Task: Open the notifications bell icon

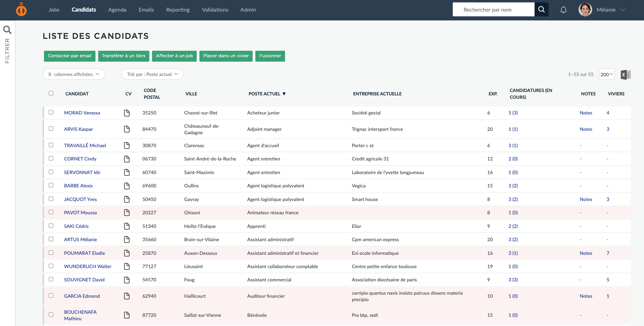Action: [564, 10]
